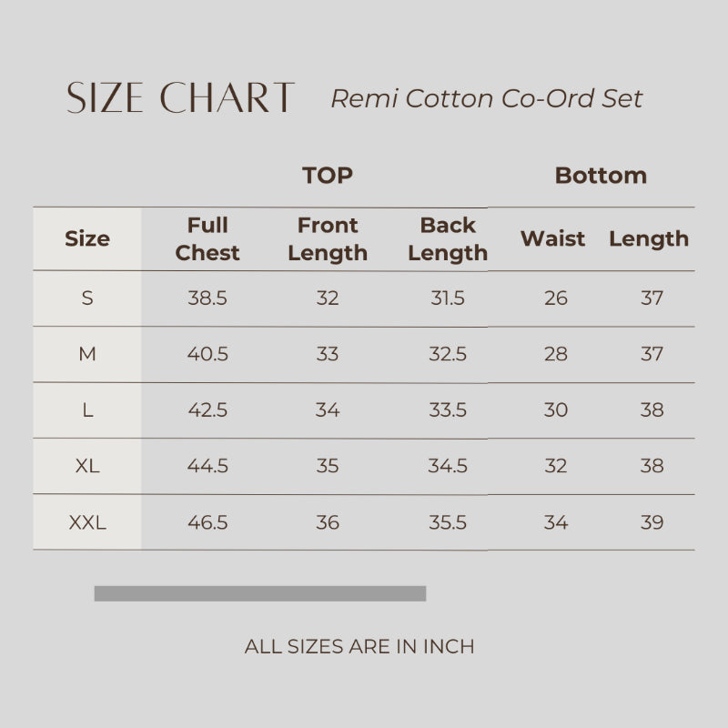This screenshot has width=728, height=728.
Task: Click the 38.5 full chest value
Action: (207, 298)
